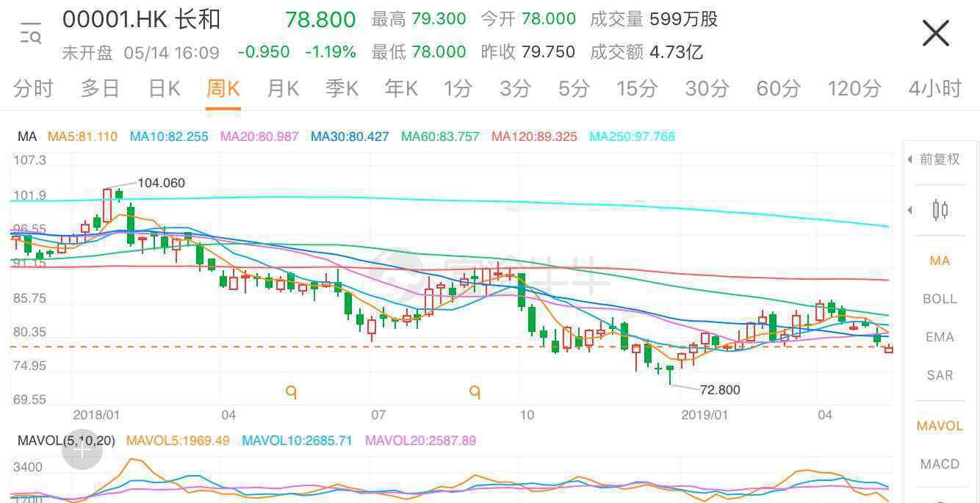This screenshot has height=503, width=980.
Task: Tap the first earnings q marker
Action: click(291, 392)
